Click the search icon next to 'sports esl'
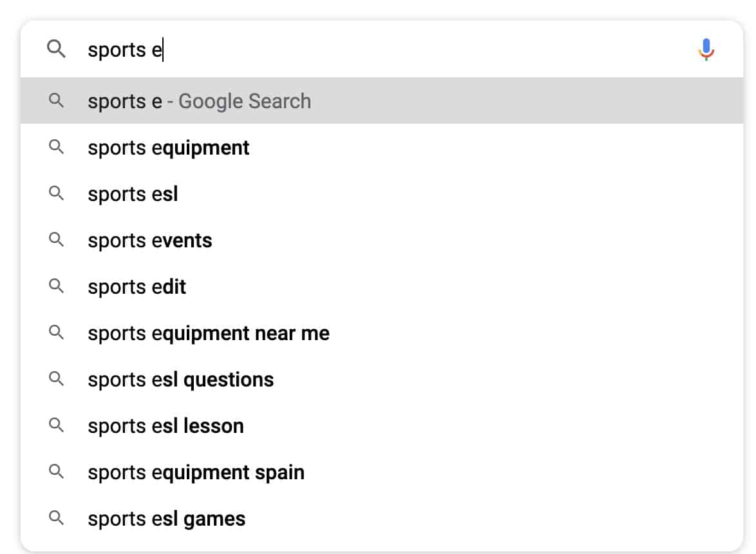The height and width of the screenshot is (554, 756). coord(57,193)
